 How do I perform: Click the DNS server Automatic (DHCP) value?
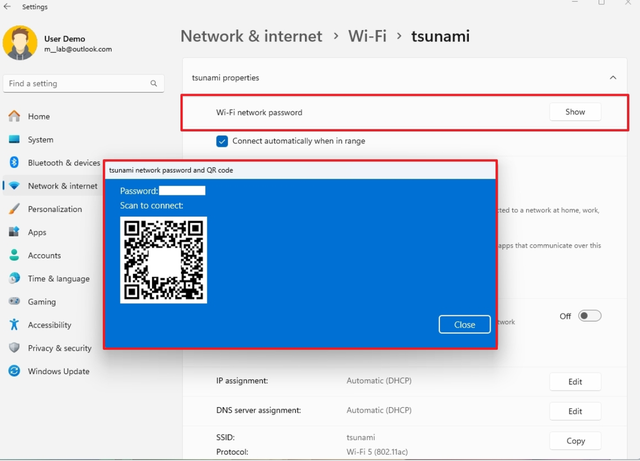[379, 410]
